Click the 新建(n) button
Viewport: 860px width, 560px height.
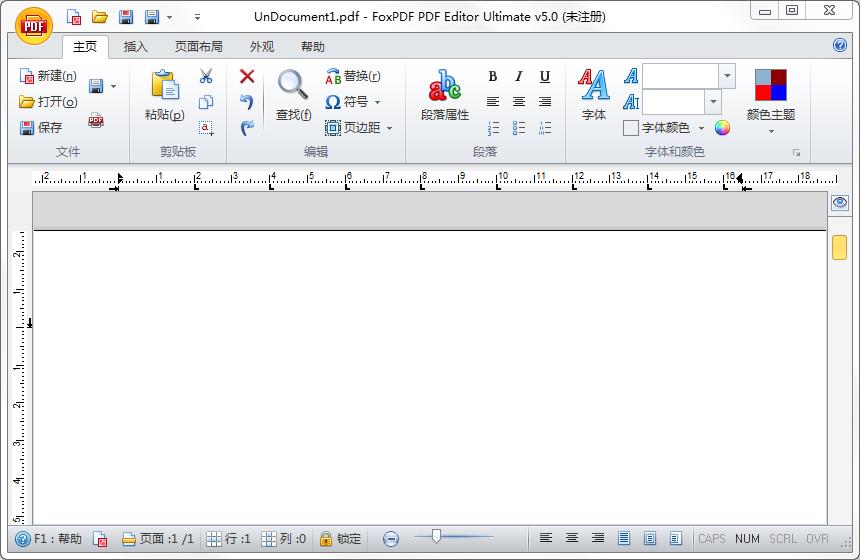(x=48, y=76)
